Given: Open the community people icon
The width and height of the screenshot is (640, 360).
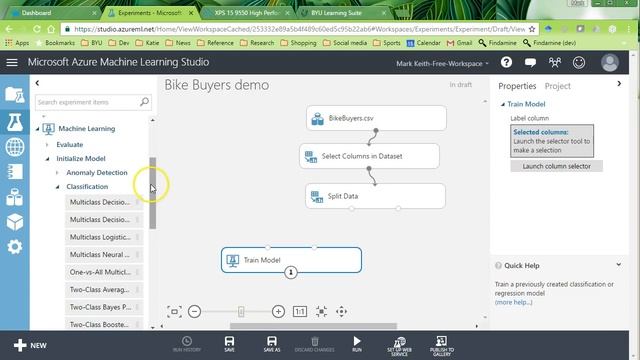Looking at the screenshot, I should click(x=555, y=62).
